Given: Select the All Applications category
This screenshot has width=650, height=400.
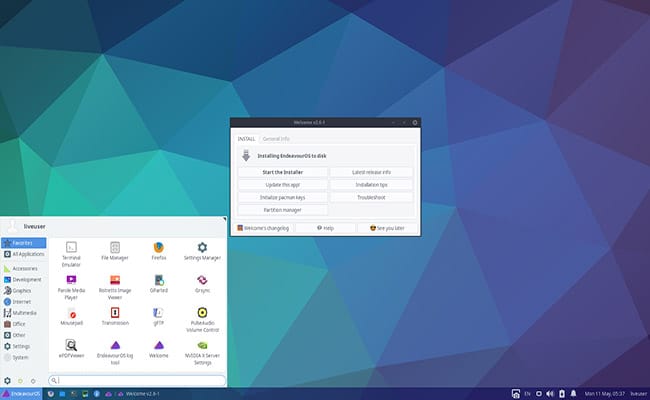Looking at the screenshot, I should tap(23, 255).
